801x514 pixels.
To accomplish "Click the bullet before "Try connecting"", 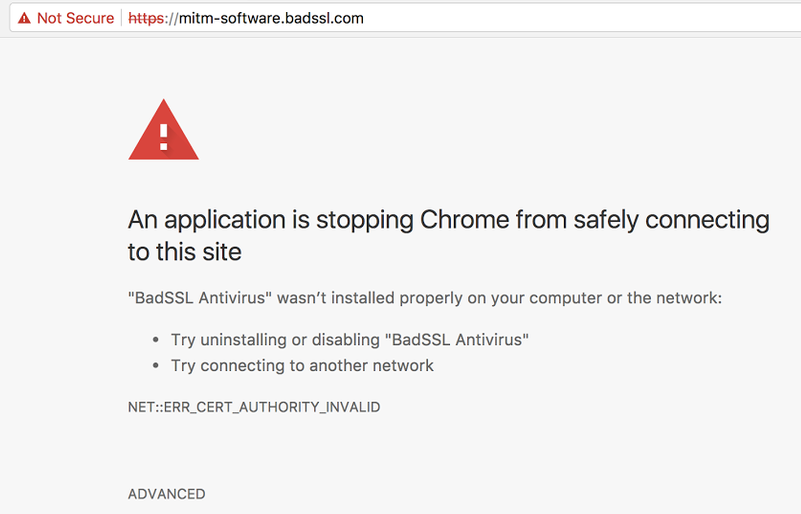I will pyautogui.click(x=155, y=366).
